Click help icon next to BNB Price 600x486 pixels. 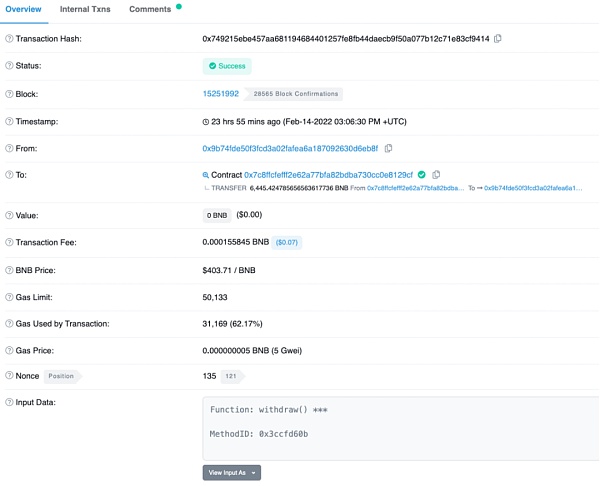click(9, 270)
